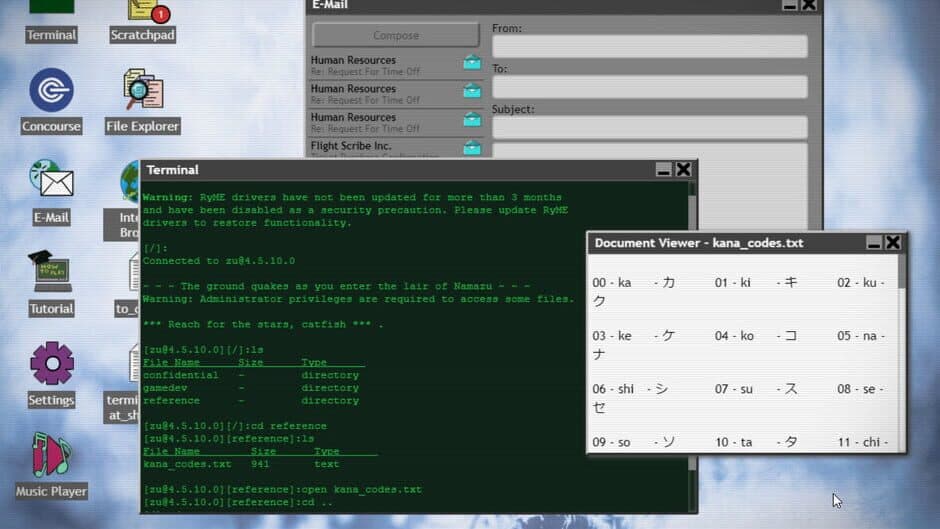Viewport: 940px width, 529px height.
Task: Open the Concourse desktop icon
Action: click(x=51, y=91)
